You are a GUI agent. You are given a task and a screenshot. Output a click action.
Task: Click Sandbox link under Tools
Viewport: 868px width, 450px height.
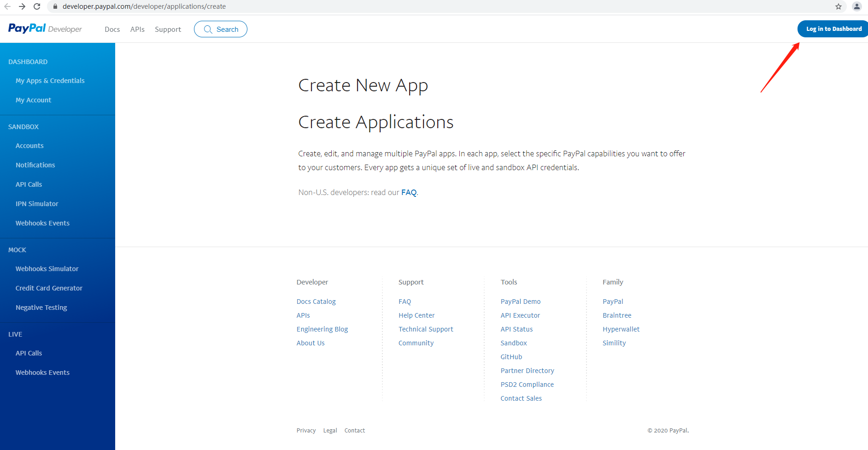(514, 343)
